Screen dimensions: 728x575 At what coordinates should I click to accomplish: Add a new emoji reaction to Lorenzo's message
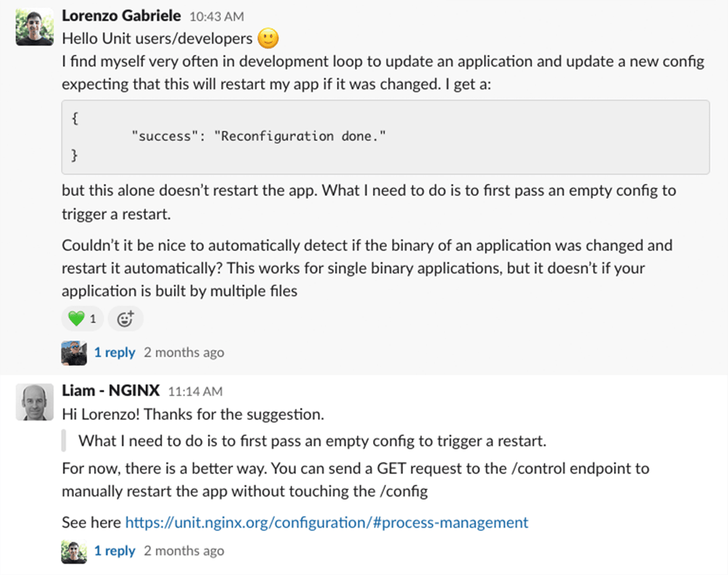tap(126, 318)
